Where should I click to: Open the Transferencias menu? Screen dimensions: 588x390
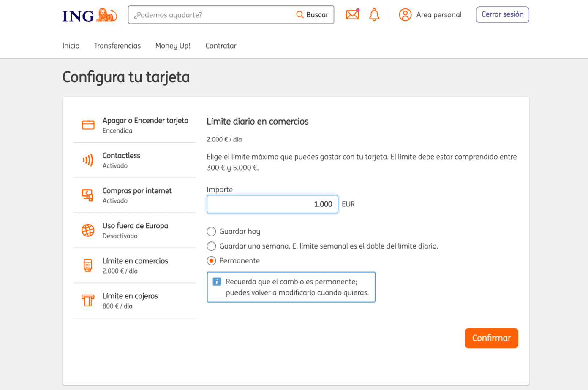click(x=117, y=46)
